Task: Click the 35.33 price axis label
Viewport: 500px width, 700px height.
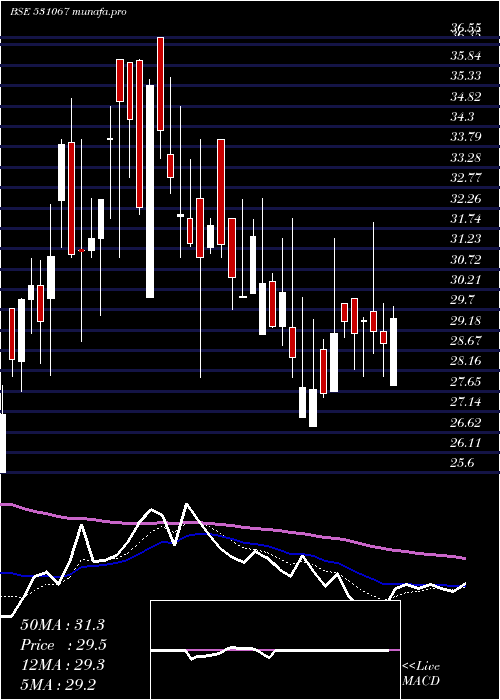Action: pyautogui.click(x=466, y=76)
